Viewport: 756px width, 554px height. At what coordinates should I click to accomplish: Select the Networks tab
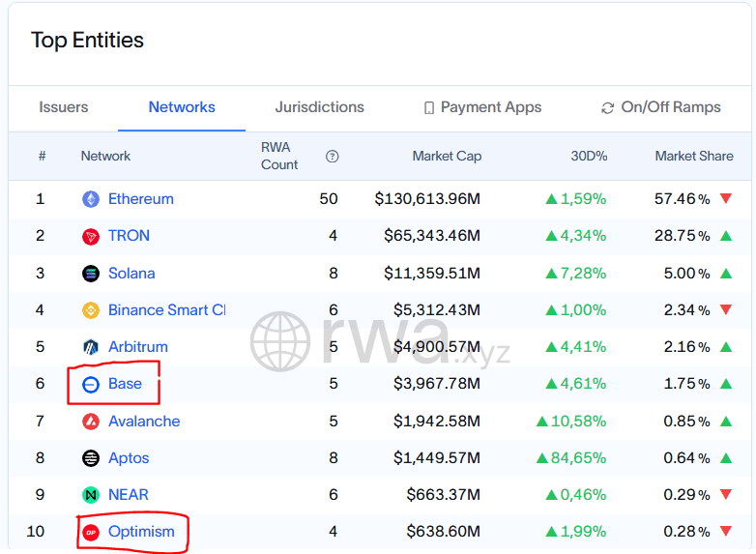182,107
